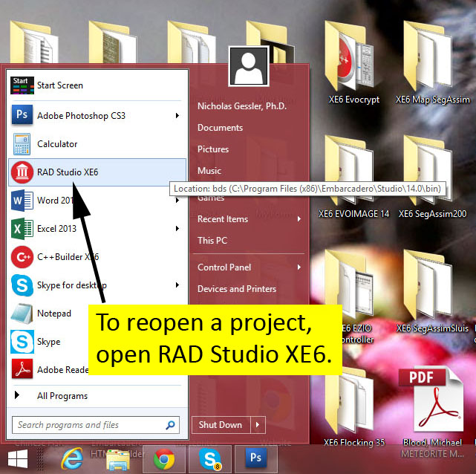Open Google Chrome from the taskbar
The height and width of the screenshot is (474, 476).
pos(164,459)
